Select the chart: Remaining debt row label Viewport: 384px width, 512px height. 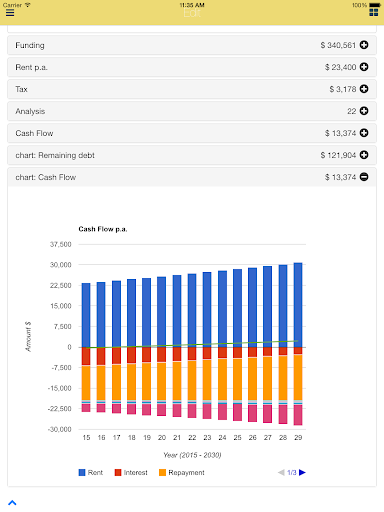point(55,155)
